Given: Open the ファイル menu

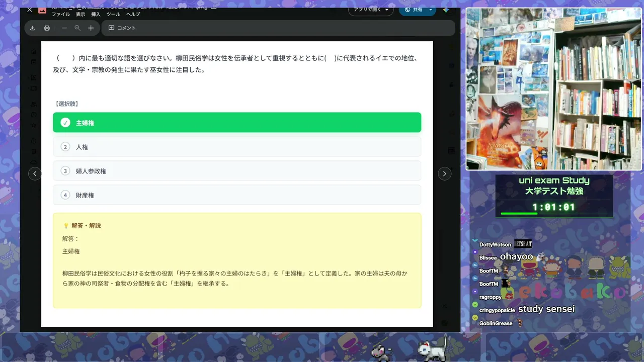Looking at the screenshot, I should (61, 15).
